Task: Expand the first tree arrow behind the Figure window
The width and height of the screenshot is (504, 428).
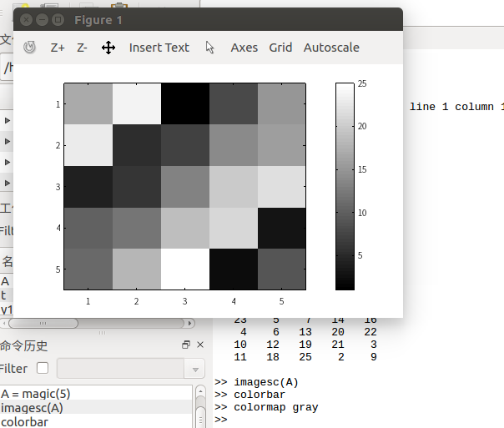Action: [x=7, y=120]
